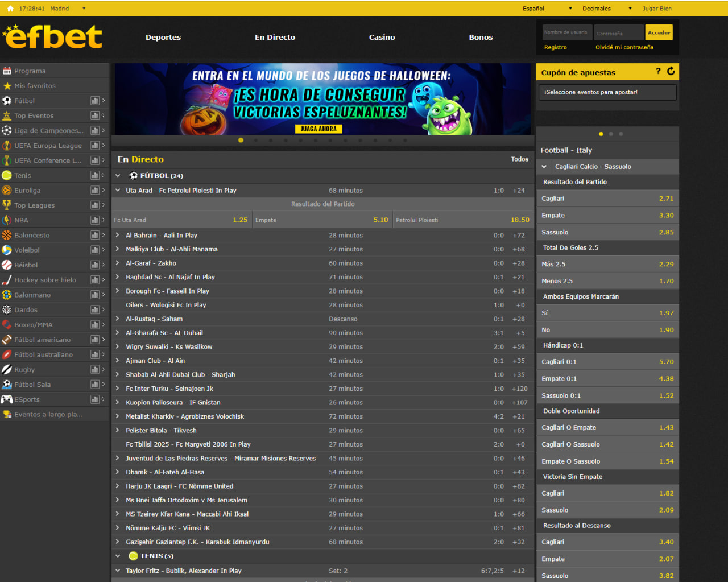Viewport: 728px width, 582px height.
Task: Select second dot in right panel carousel
Action: [x=611, y=134]
